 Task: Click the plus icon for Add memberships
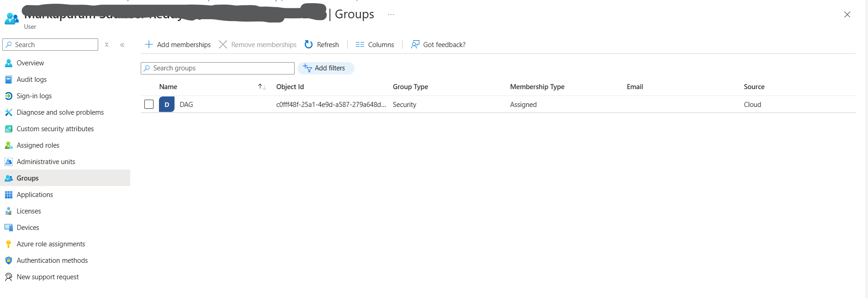tap(148, 44)
